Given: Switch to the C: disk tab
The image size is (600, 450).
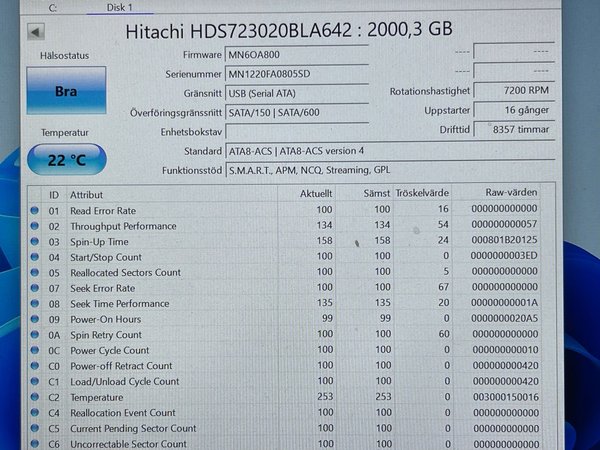Looking at the screenshot, I should tap(53, 7).
